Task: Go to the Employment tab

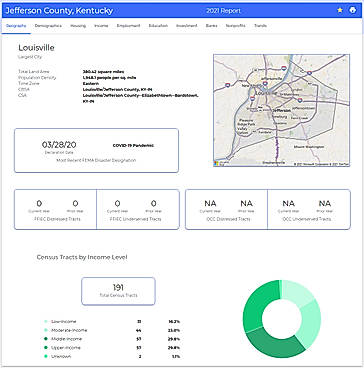Action: point(128,26)
